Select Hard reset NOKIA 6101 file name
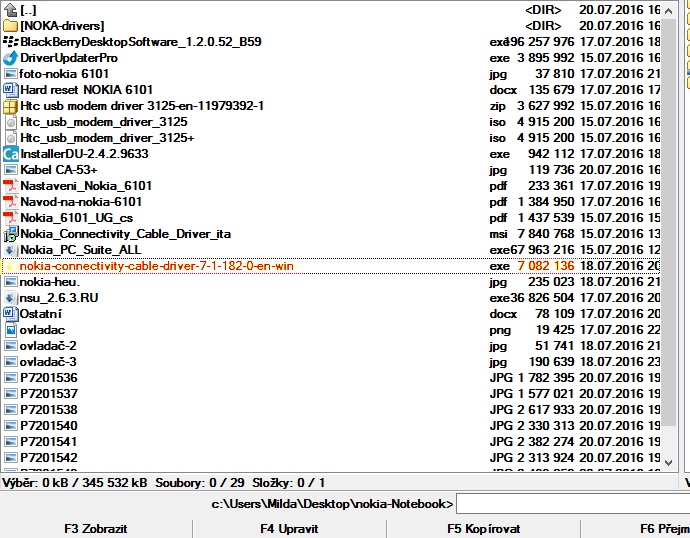Viewport: 690px width, 538px height. (x=87, y=90)
